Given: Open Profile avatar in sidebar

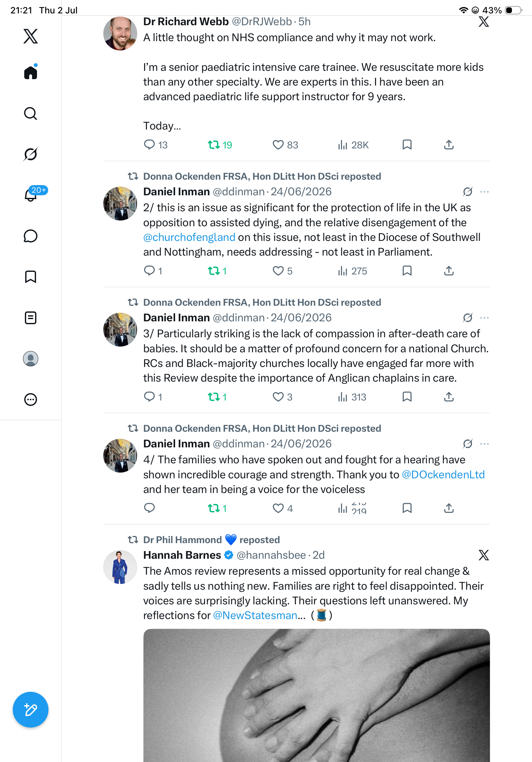Looking at the screenshot, I should pos(31,359).
